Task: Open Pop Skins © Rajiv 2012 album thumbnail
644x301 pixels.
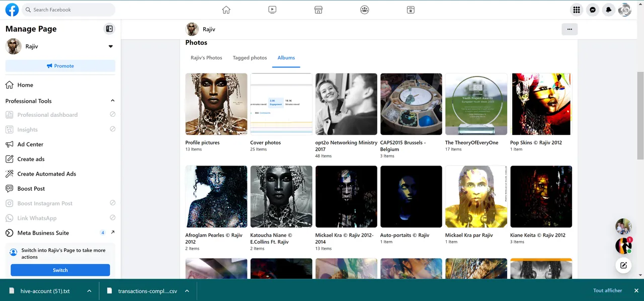Action: pyautogui.click(x=541, y=104)
